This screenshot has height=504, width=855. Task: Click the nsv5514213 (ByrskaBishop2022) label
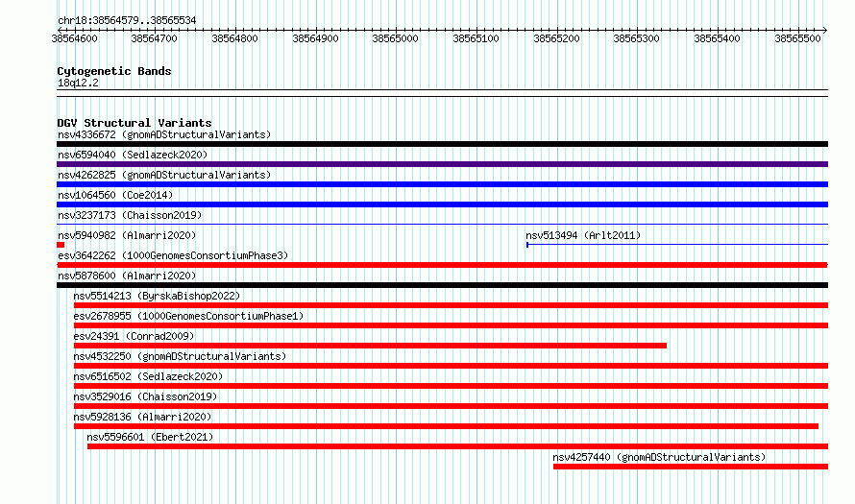[157, 296]
